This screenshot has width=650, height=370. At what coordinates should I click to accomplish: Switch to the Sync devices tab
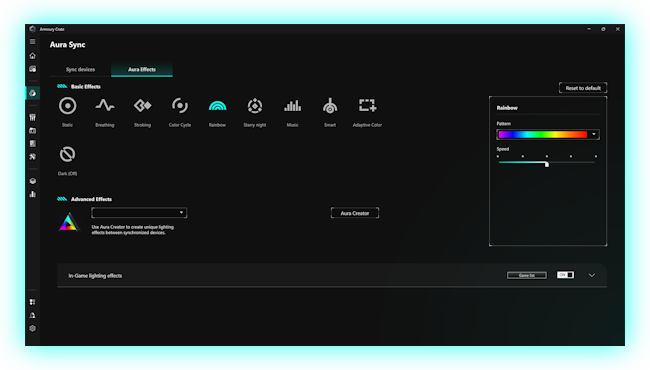80,70
